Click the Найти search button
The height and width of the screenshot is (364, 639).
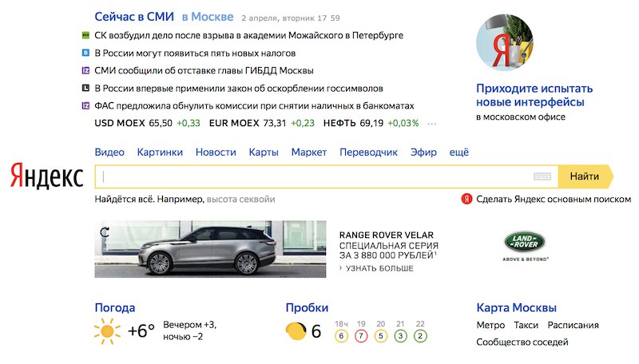click(585, 176)
